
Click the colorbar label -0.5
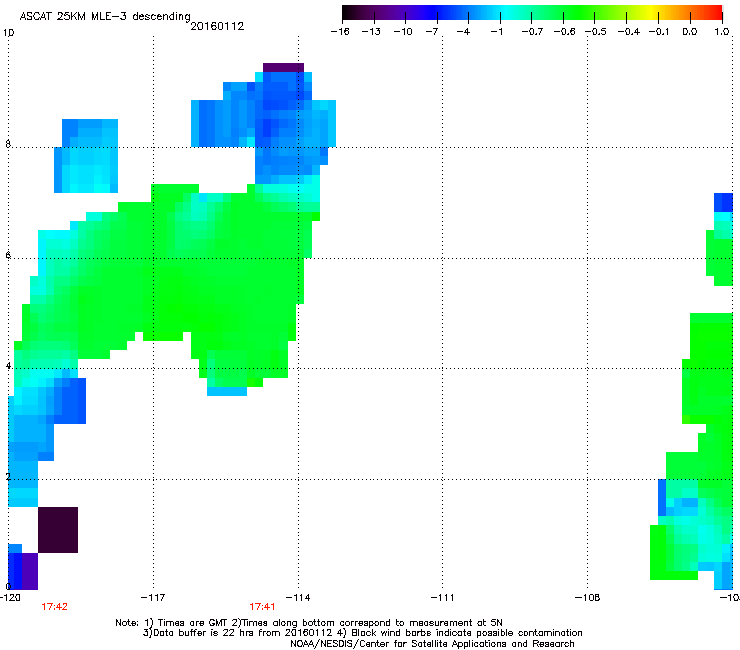(x=596, y=32)
